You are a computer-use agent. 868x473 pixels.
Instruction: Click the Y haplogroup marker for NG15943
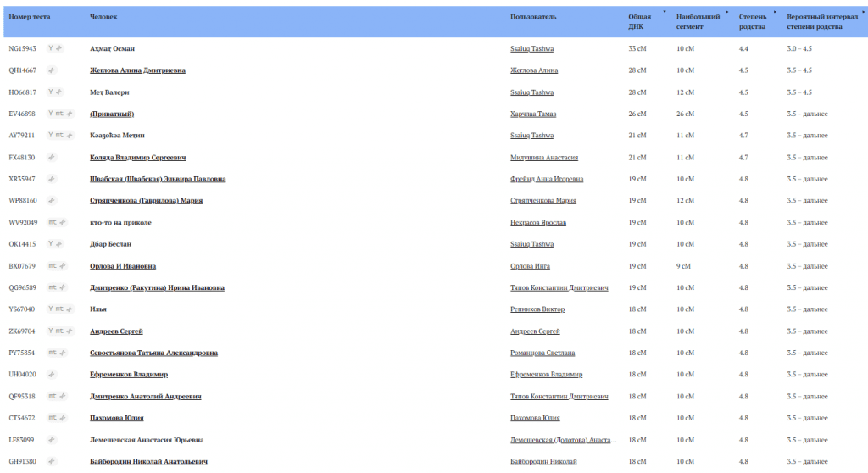tap(51, 48)
